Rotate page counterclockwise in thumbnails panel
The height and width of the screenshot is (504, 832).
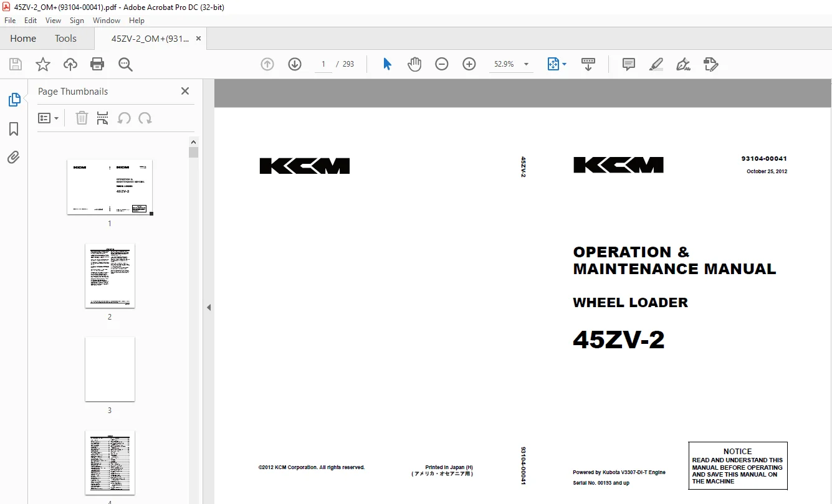125,118
